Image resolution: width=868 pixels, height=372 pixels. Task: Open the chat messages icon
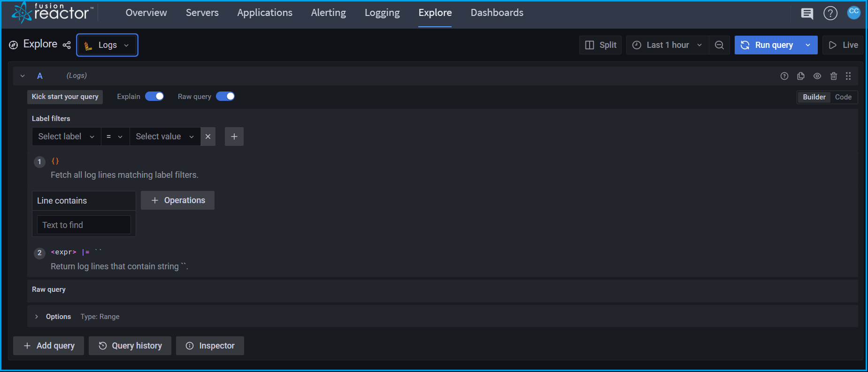point(807,14)
